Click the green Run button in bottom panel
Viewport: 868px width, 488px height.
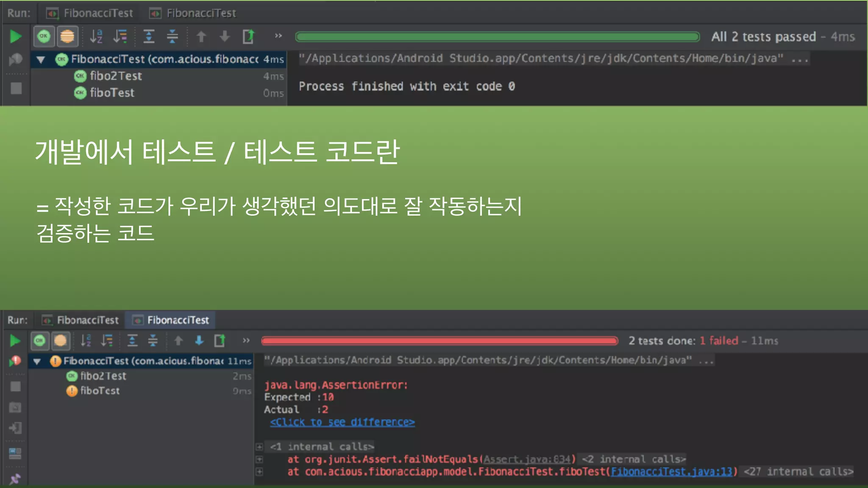tap(15, 341)
